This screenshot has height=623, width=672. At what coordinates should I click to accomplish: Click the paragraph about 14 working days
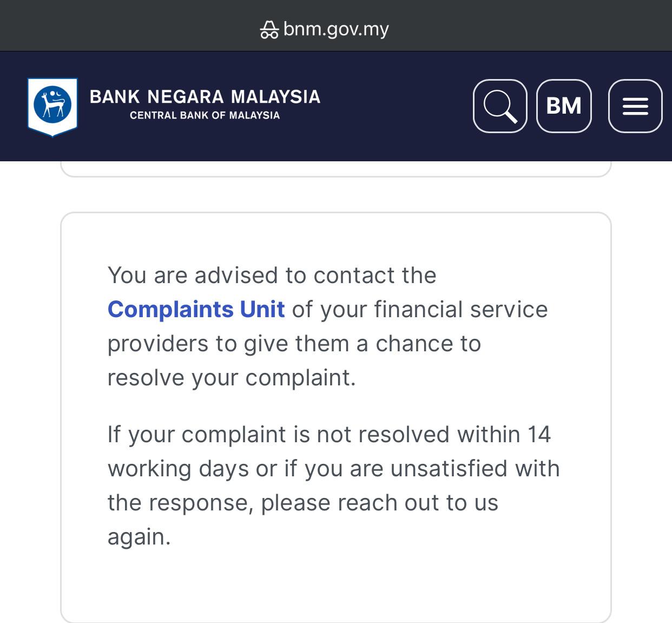pos(333,486)
